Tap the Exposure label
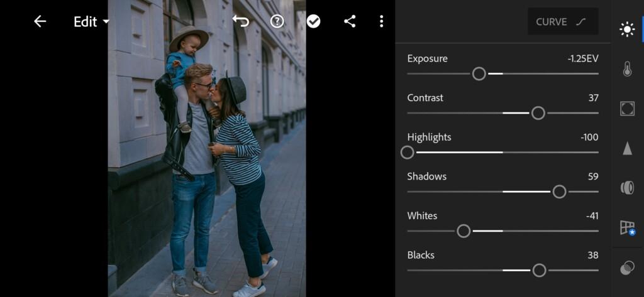The width and height of the screenshot is (644, 297). (427, 58)
